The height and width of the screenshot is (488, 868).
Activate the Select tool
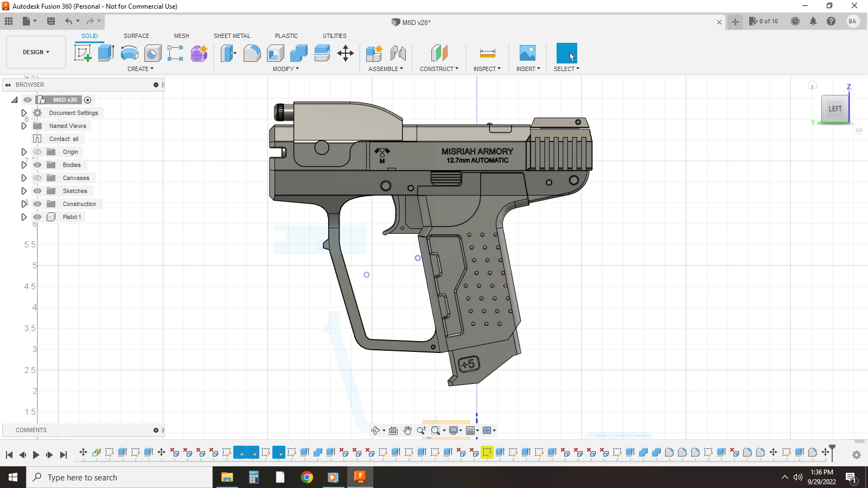click(x=566, y=53)
